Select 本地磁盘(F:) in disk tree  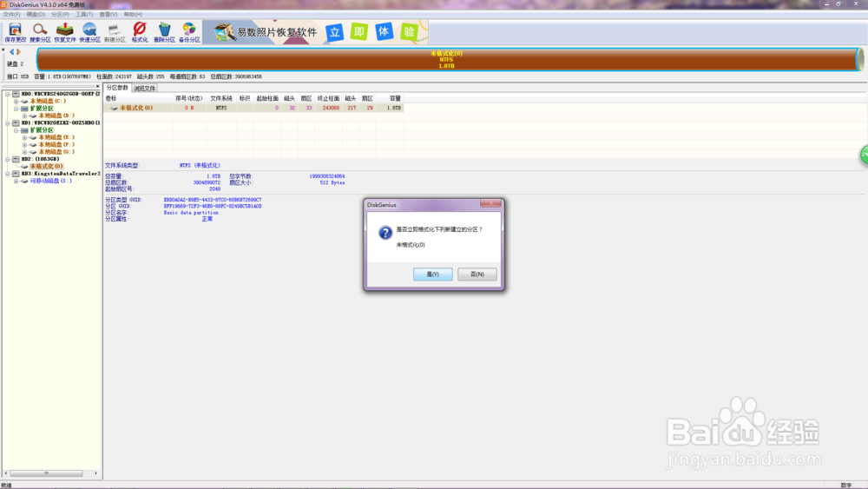(x=56, y=144)
